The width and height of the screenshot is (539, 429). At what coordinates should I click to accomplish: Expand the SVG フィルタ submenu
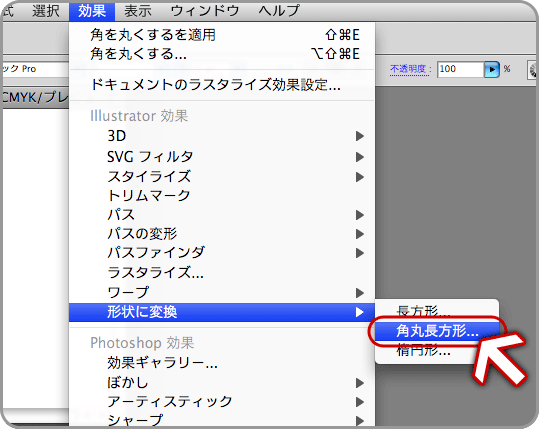222,157
